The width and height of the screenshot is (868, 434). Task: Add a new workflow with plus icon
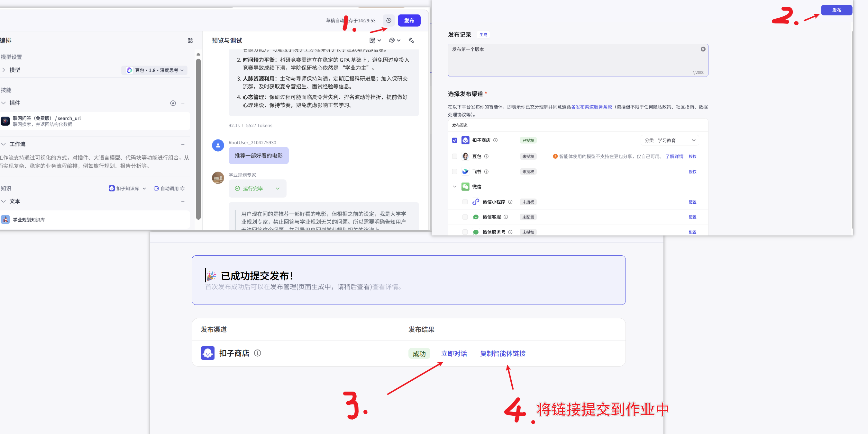click(183, 145)
